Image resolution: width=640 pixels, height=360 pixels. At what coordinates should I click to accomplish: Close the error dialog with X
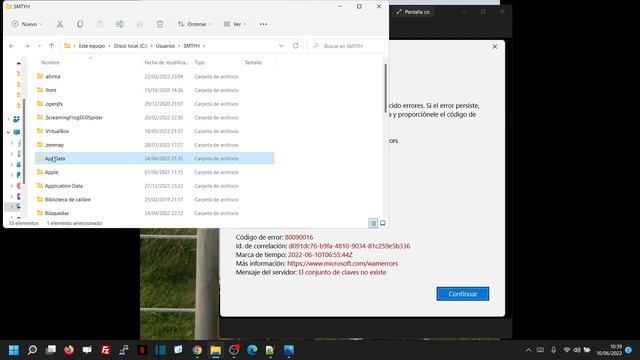pos(495,47)
